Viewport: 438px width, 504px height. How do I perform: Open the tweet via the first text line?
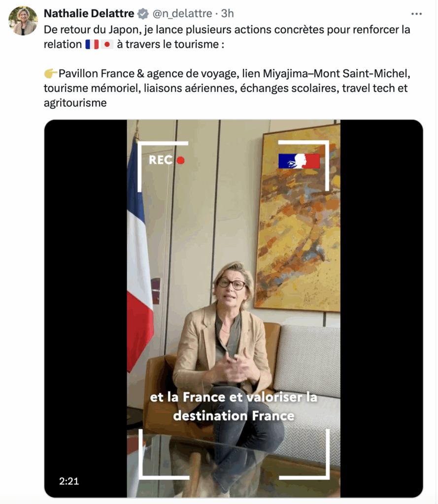click(227, 30)
